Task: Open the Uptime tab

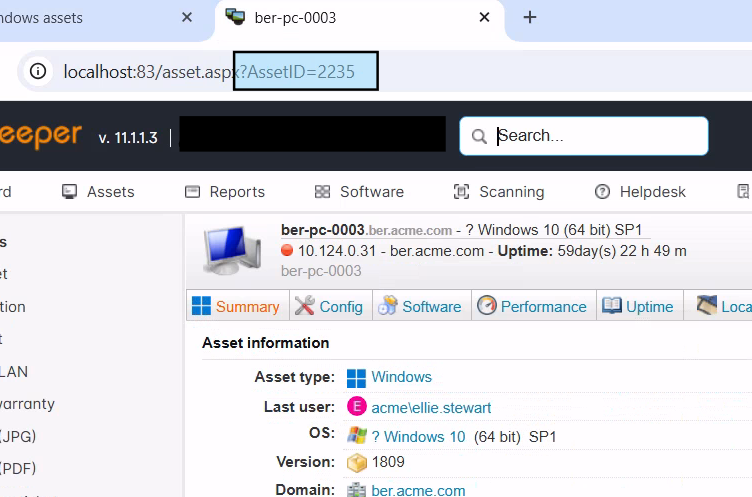Action: click(x=639, y=306)
